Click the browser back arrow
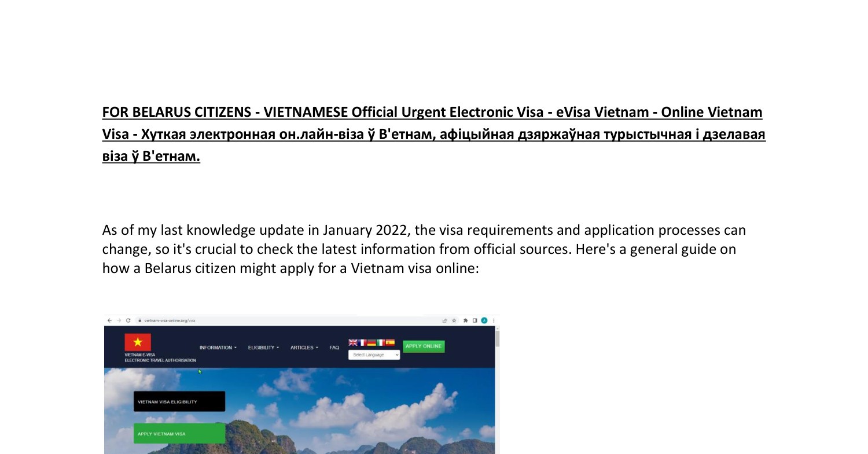Image resolution: width=868 pixels, height=454 pixels. click(111, 320)
